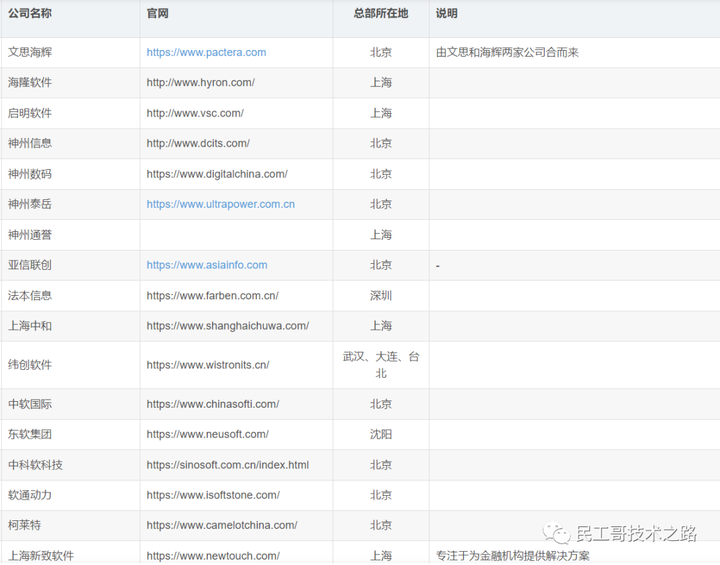The image size is (720, 565).
Task: Click the http://www.vsc.com/ URL text
Action: (195, 113)
